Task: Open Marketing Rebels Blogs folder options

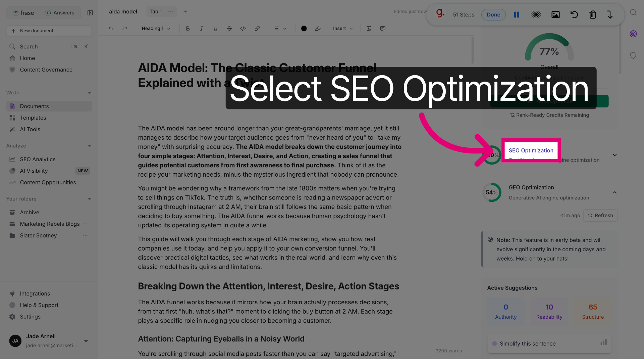Action: (86, 224)
